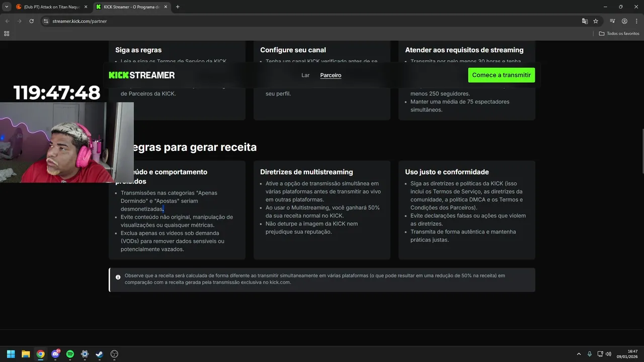644x362 pixels.
Task: Go forward in browser history
Action: tap(19, 21)
